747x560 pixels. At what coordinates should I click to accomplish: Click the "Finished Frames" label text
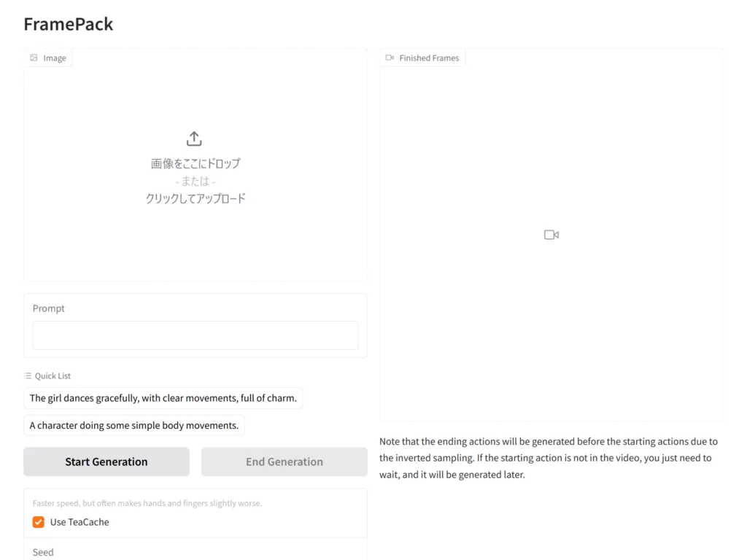[x=429, y=58]
